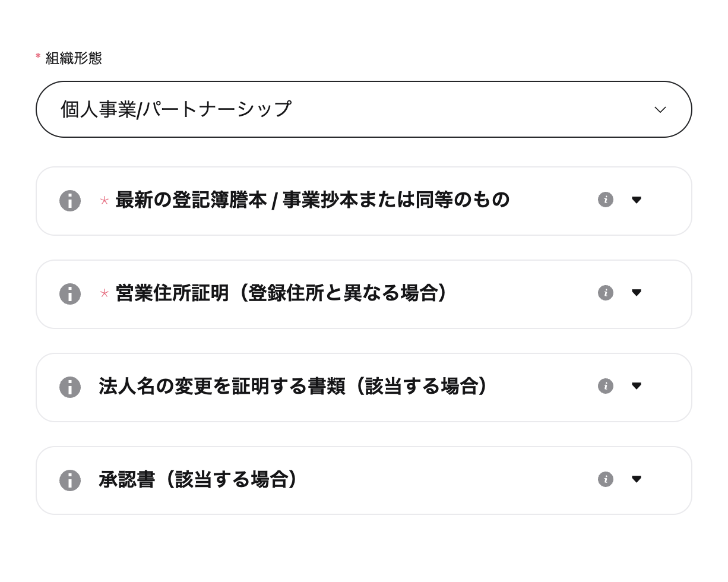
Task: Click the large info icon left of 営業住所証明
Action: [70, 294]
